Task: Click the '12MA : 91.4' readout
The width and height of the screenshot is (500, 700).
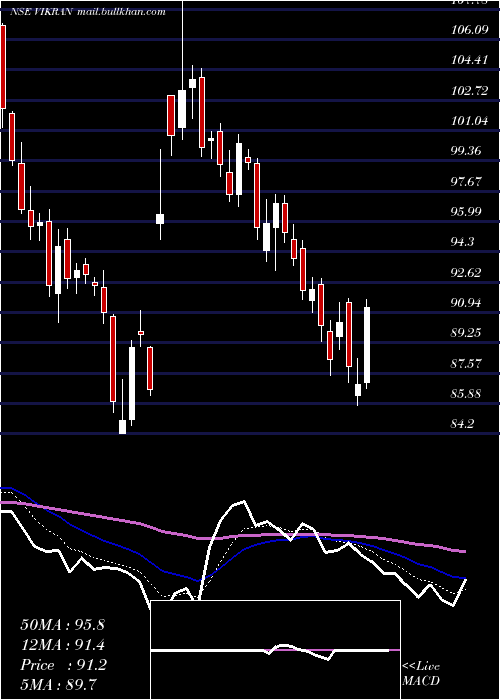Action: pyautogui.click(x=62, y=645)
